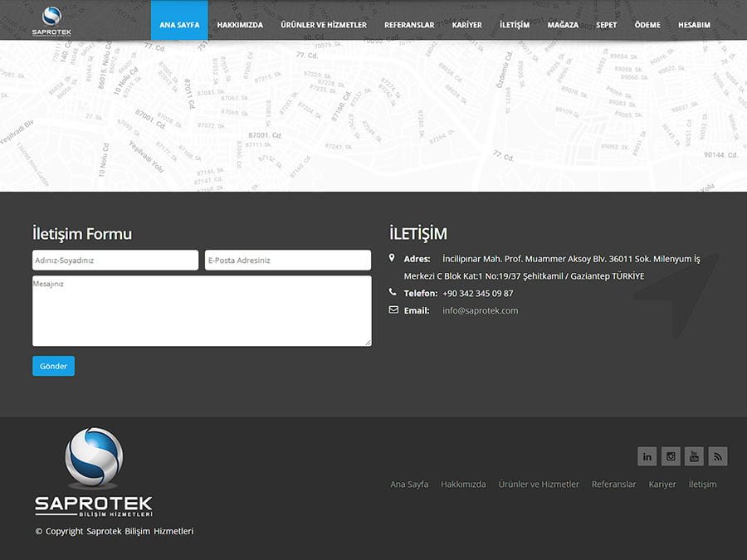Click the envelope icon beside Email

[393, 310]
